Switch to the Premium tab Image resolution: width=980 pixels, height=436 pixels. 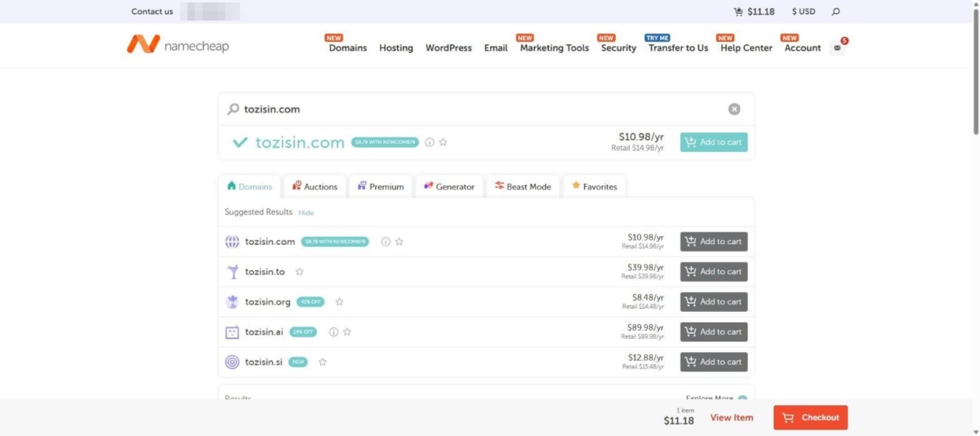[381, 186]
